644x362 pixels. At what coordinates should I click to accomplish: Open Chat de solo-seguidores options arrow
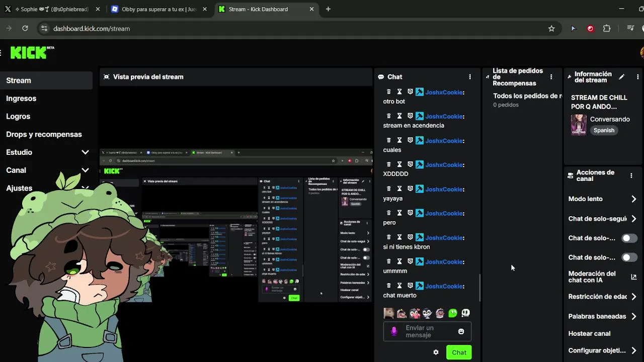[x=633, y=219]
